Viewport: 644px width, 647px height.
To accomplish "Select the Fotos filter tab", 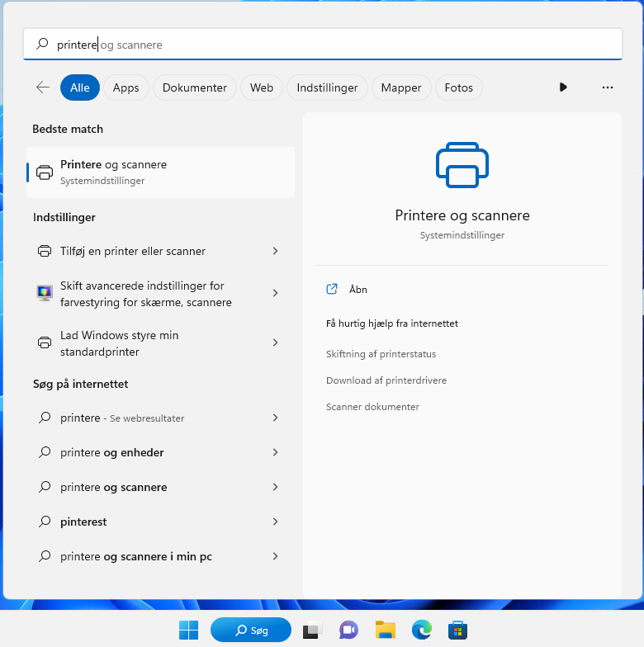I will [459, 87].
